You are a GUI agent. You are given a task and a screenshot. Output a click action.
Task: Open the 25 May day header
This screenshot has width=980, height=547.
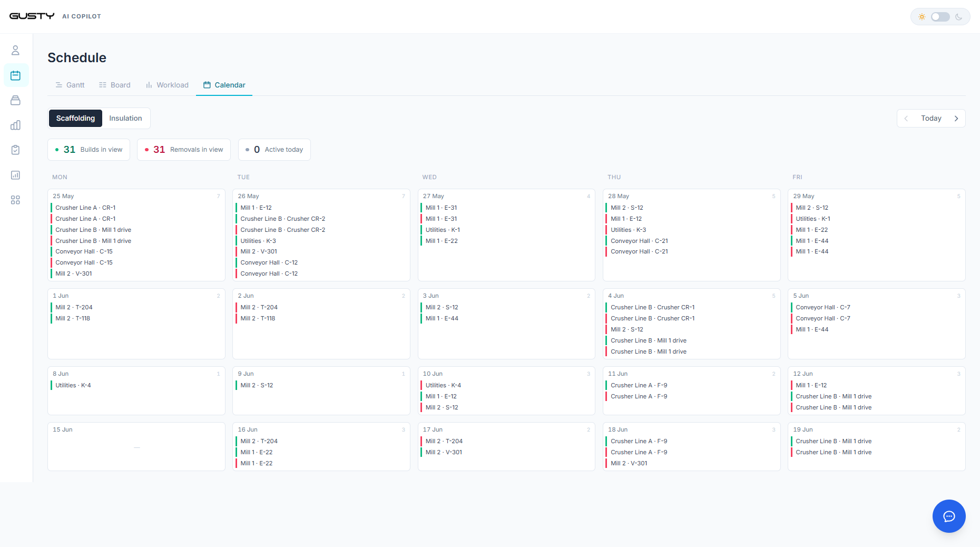(x=63, y=196)
